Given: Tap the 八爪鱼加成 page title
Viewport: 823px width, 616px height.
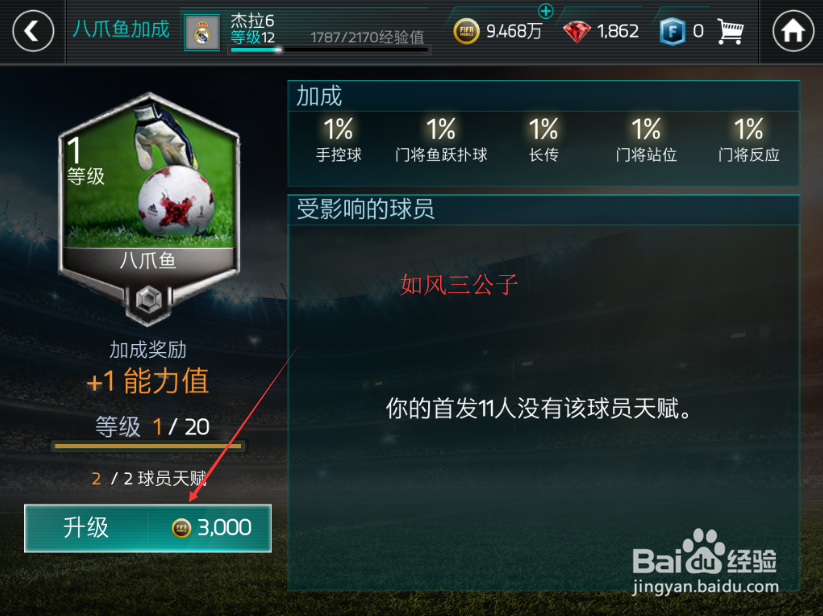Looking at the screenshot, I should pyautogui.click(x=121, y=29).
